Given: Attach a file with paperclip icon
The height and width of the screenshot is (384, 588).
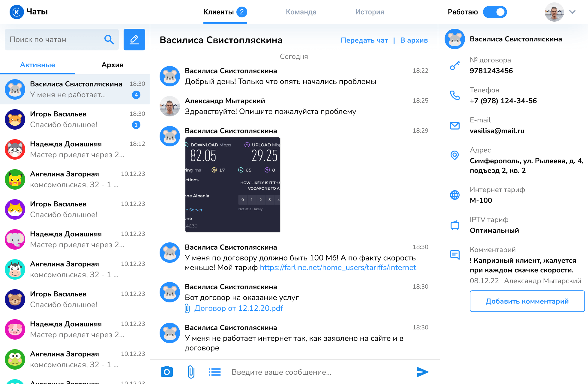Looking at the screenshot, I should pos(191,372).
